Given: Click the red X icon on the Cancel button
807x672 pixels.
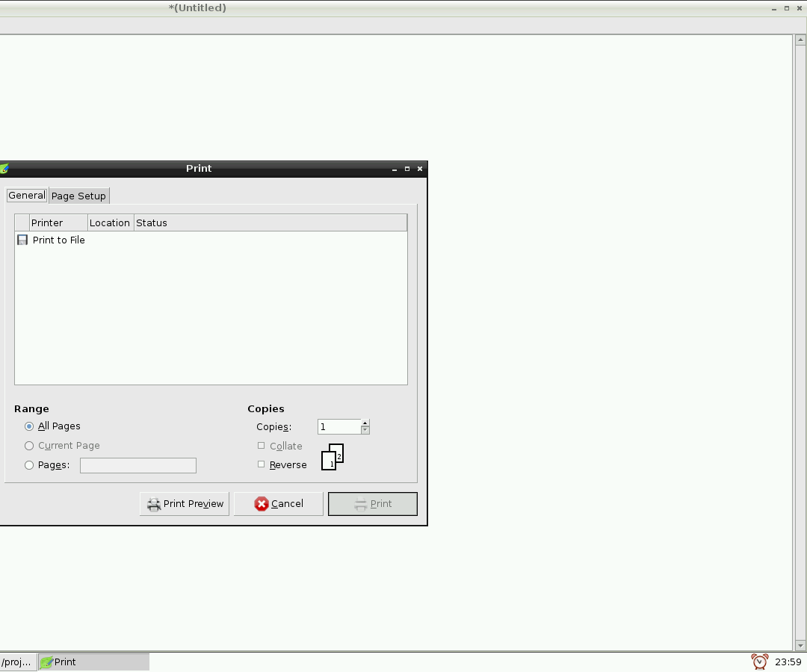Looking at the screenshot, I should click(263, 503).
